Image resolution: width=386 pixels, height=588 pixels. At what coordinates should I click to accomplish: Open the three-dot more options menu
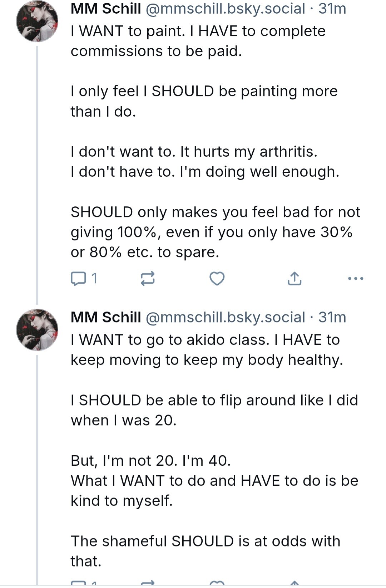(356, 278)
